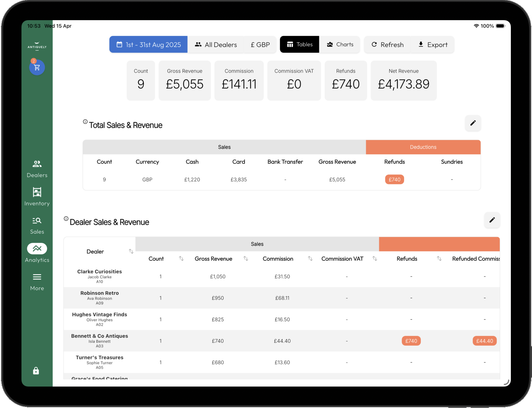
Task: Select the Robinson Retro dealer row
Action: click(282, 298)
